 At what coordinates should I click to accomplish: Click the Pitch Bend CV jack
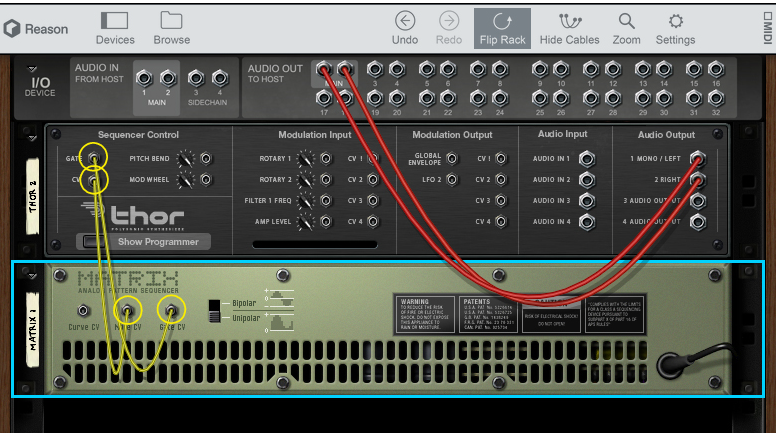[x=206, y=159]
